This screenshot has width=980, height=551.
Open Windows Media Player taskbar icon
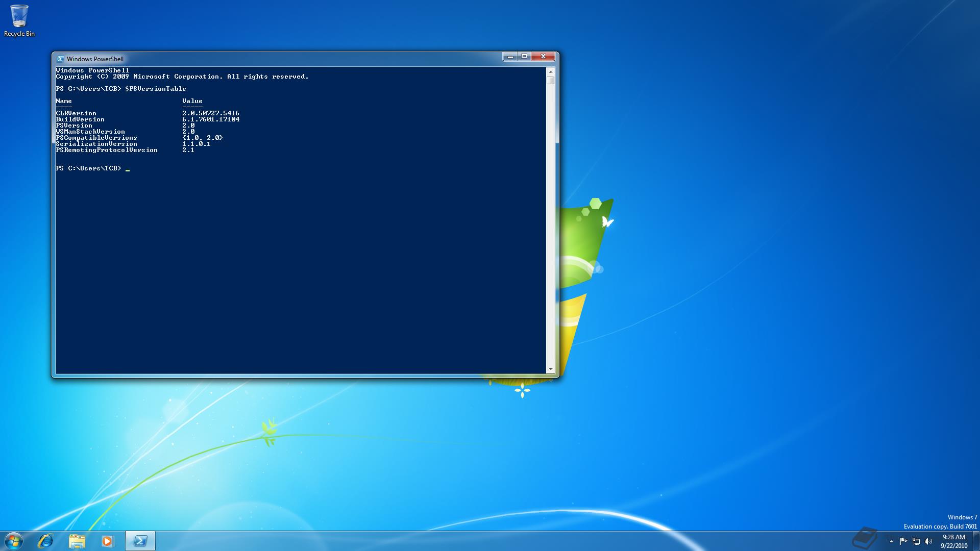108,541
